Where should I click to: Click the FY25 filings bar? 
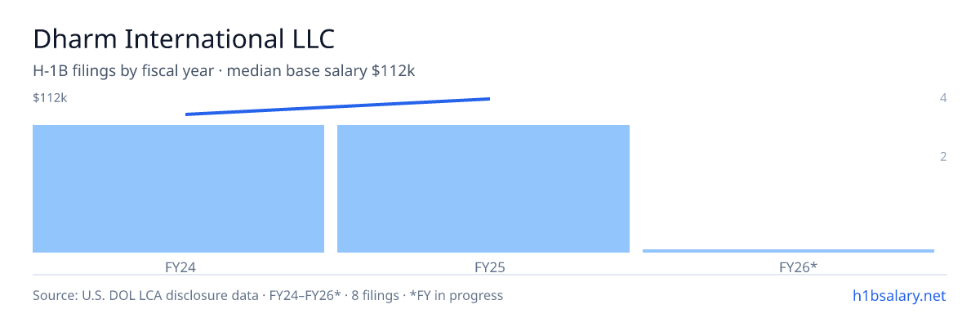point(483,189)
